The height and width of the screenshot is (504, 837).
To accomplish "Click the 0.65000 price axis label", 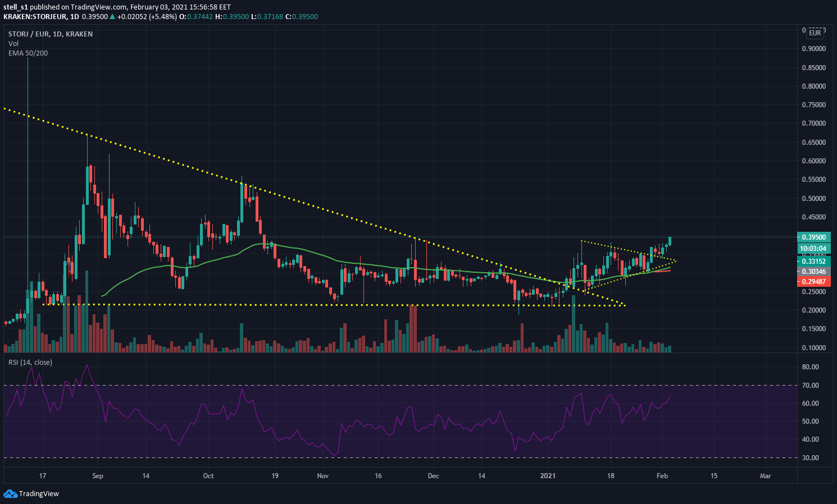I will tap(813, 143).
